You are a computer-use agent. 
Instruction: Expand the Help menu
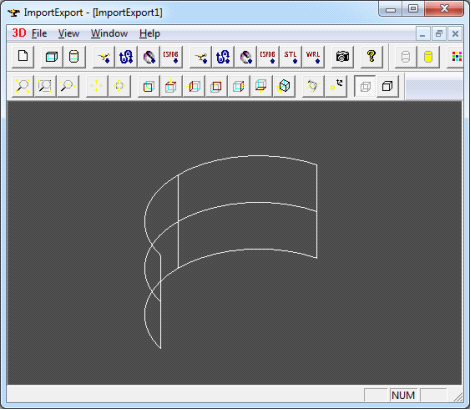pyautogui.click(x=150, y=34)
